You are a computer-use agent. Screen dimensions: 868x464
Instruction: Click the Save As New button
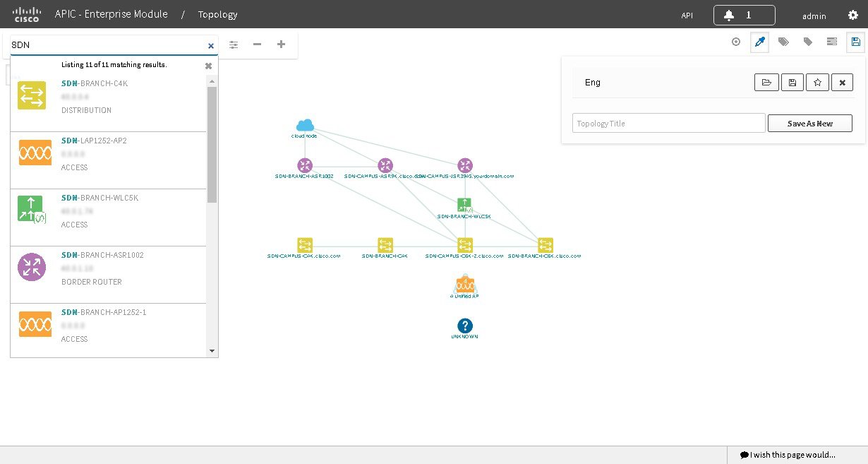810,124
